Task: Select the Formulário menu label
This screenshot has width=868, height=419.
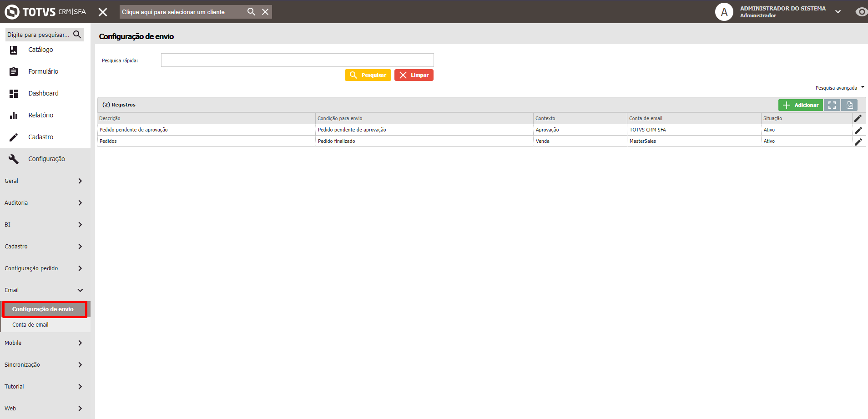Action: pos(43,71)
